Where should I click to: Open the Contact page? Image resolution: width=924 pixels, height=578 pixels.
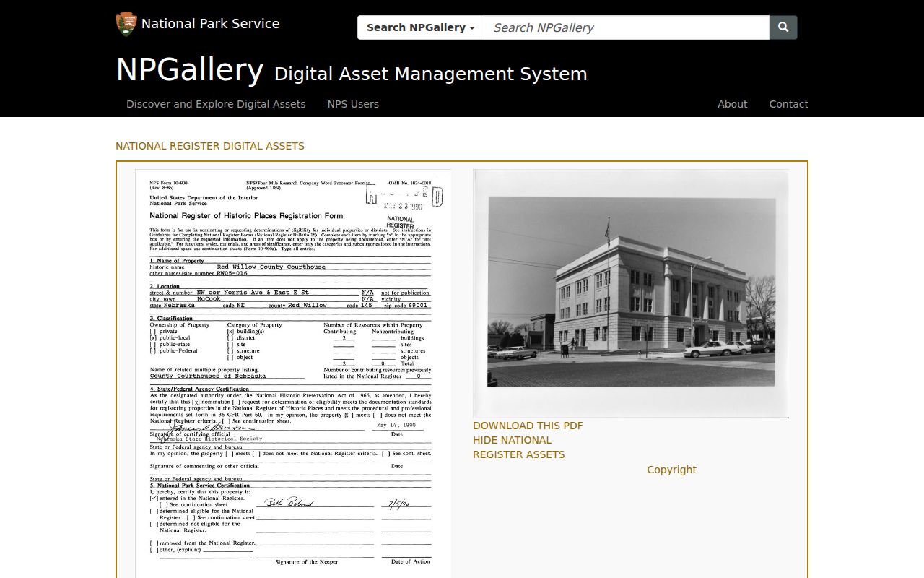point(788,104)
